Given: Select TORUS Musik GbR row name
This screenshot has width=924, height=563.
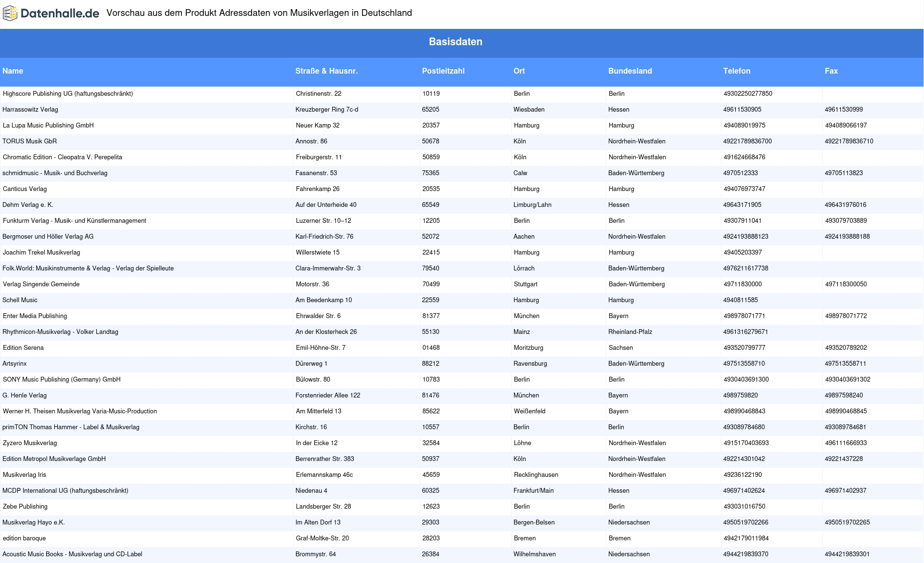Looking at the screenshot, I should tap(29, 141).
